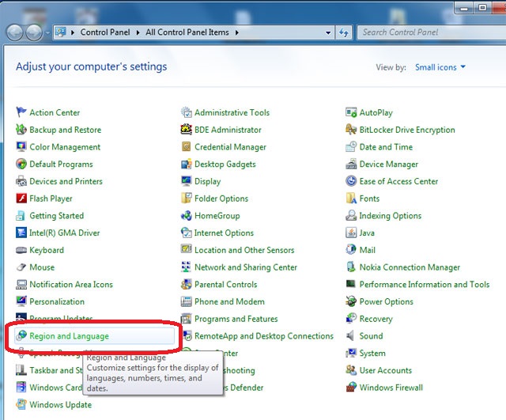Viewport: 506px width, 420px height.
Task: Click the Region and Language globe icon
Action: coord(21,335)
